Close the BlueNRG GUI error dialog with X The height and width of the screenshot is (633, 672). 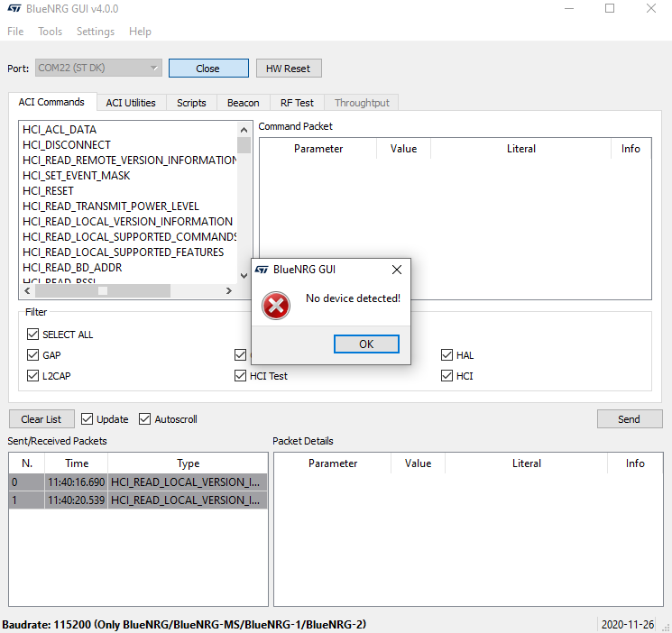tap(397, 270)
